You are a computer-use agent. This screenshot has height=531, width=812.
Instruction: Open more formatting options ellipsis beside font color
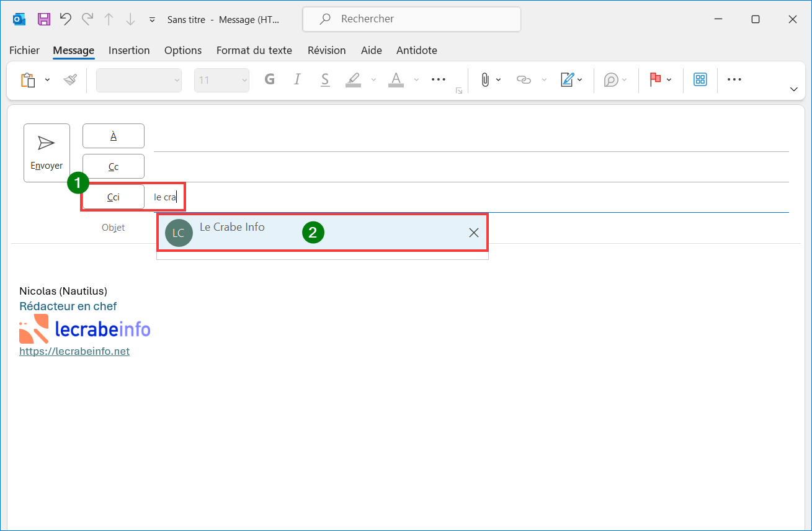pyautogui.click(x=439, y=79)
